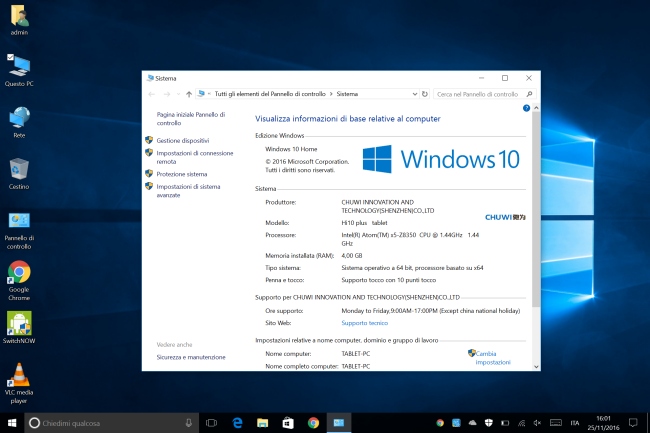
Task: Open Sicurezza e manutenzione link
Action: point(191,357)
